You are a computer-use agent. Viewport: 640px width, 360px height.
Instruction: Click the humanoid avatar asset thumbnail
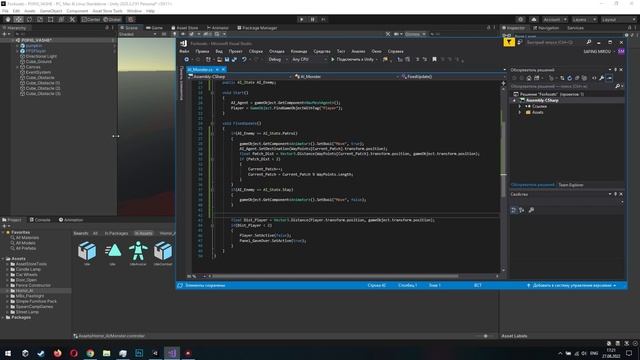tap(138, 251)
